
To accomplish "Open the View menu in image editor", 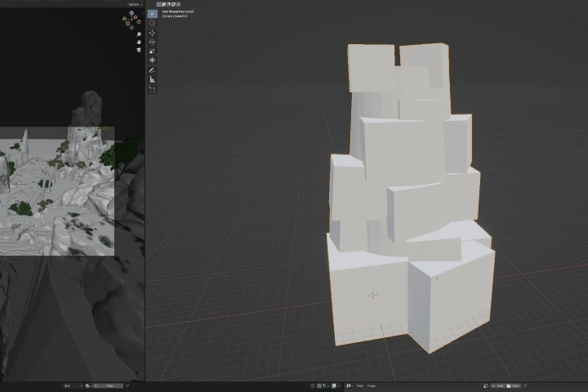I will (x=360, y=385).
